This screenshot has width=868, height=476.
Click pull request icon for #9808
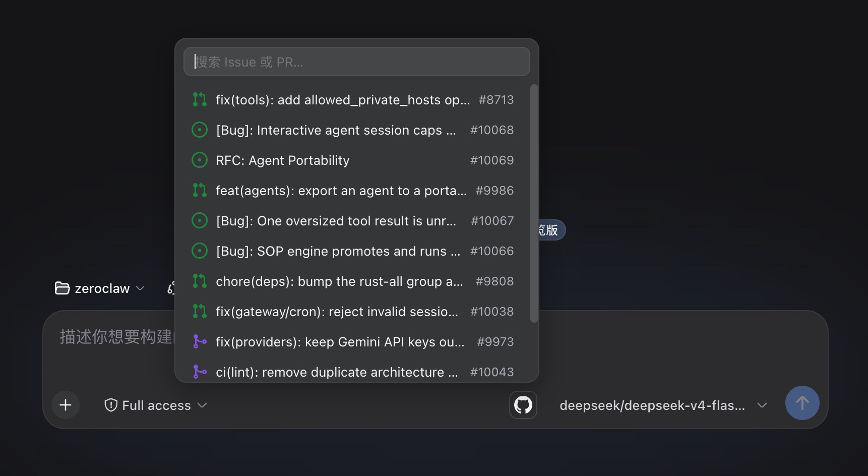(x=200, y=281)
